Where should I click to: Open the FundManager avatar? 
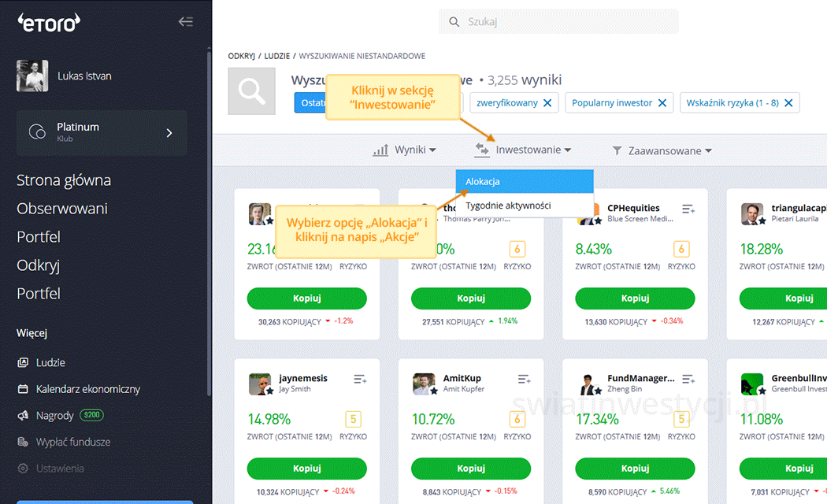pyautogui.click(x=588, y=384)
